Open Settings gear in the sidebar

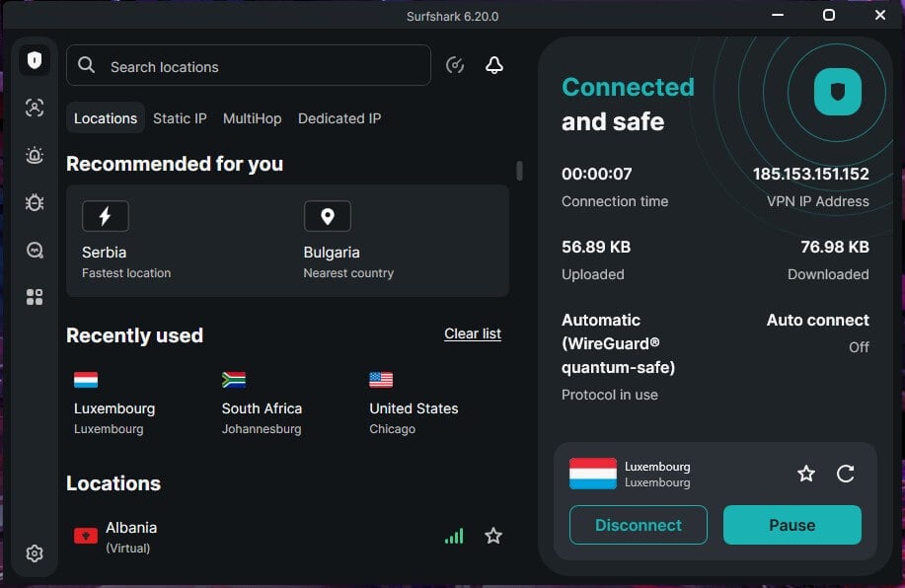tap(35, 553)
